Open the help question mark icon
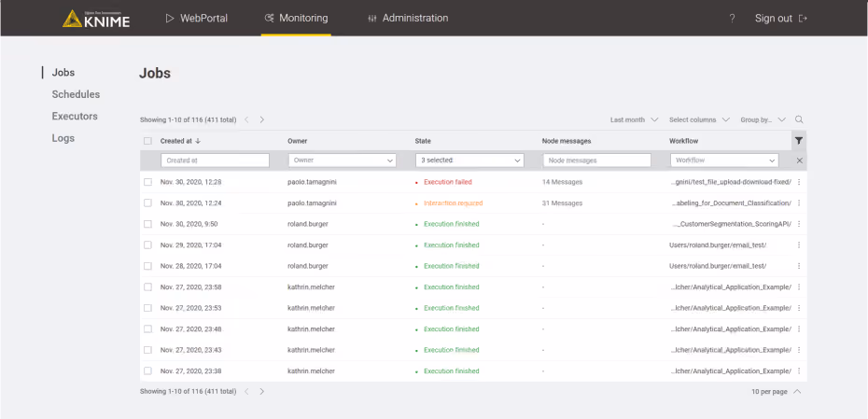This screenshot has height=419, width=868. [x=732, y=19]
